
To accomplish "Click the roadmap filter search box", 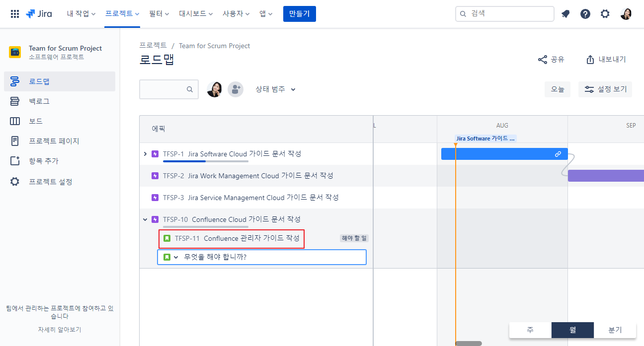I will tap(169, 89).
